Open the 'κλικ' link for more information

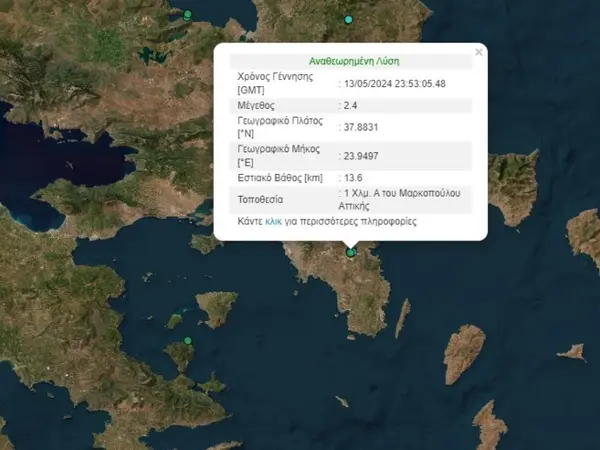click(x=273, y=221)
